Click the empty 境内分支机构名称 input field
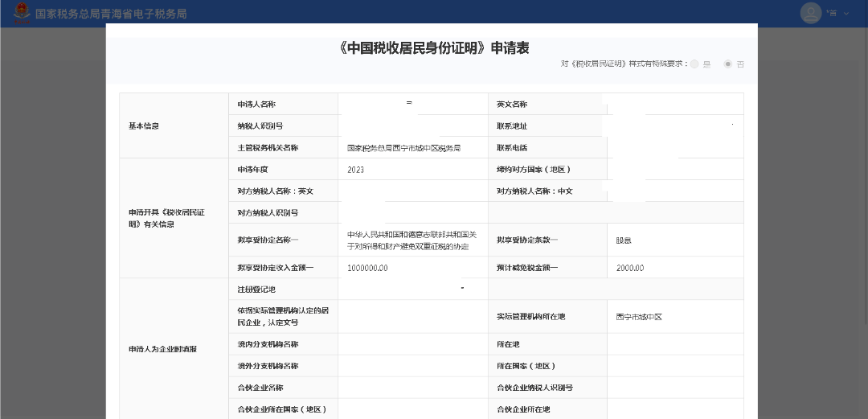The height and width of the screenshot is (419, 868). pyautogui.click(x=413, y=344)
